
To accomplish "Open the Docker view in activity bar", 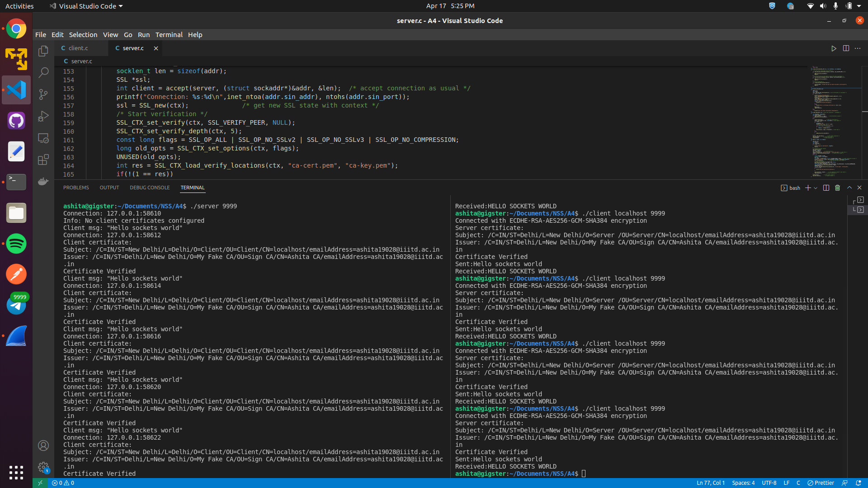I will 43,181.
